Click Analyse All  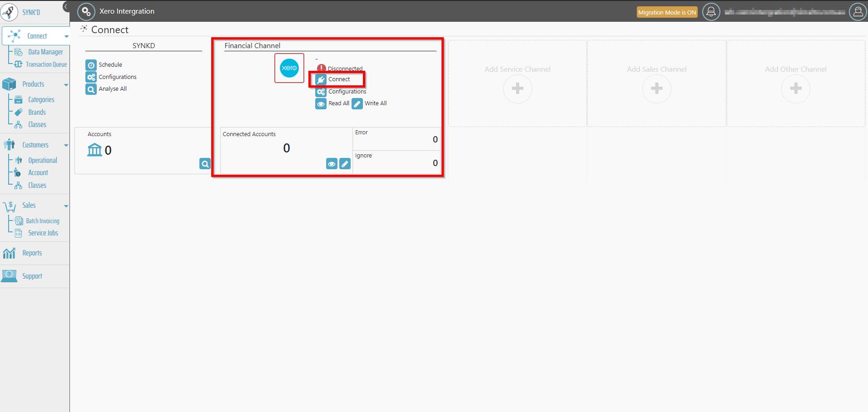113,89
